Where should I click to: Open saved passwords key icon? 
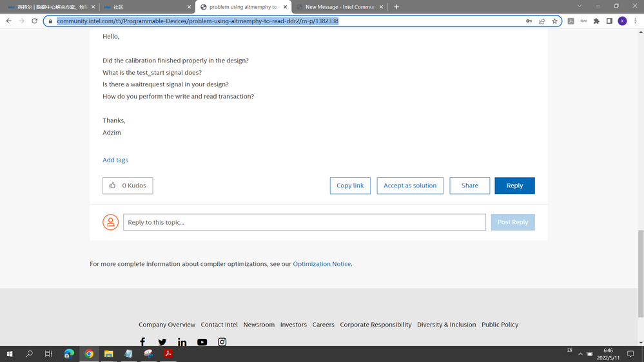529,21
